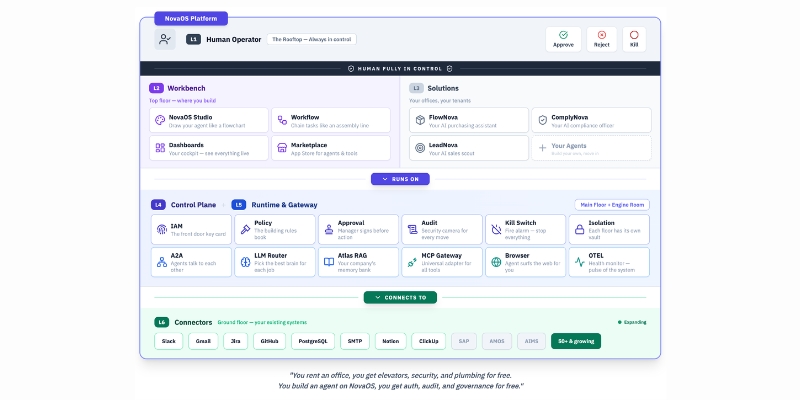
Task: Click the Workflow card icon
Action: click(x=282, y=120)
